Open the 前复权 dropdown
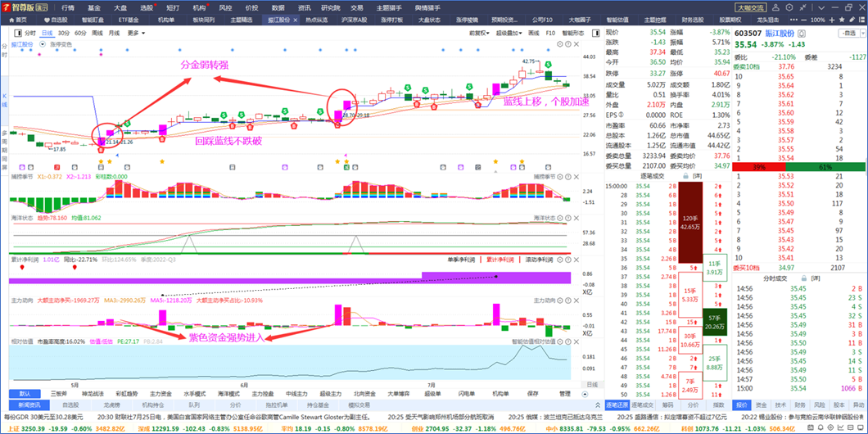 tap(479, 34)
